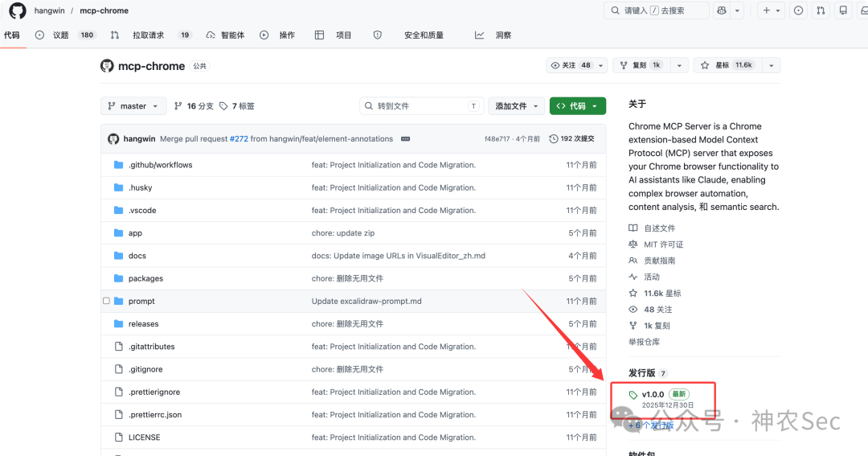Click the .gitattributes file icon

click(x=118, y=347)
